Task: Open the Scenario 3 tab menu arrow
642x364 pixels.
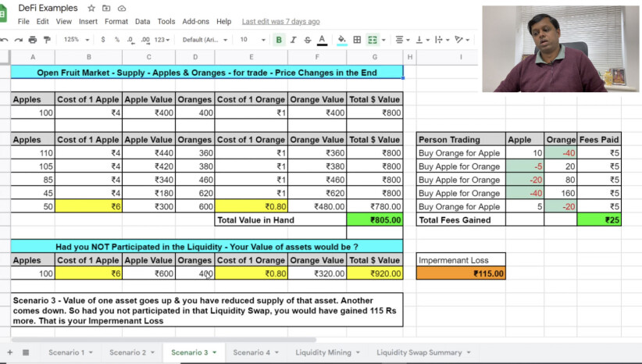Action: click(215, 352)
